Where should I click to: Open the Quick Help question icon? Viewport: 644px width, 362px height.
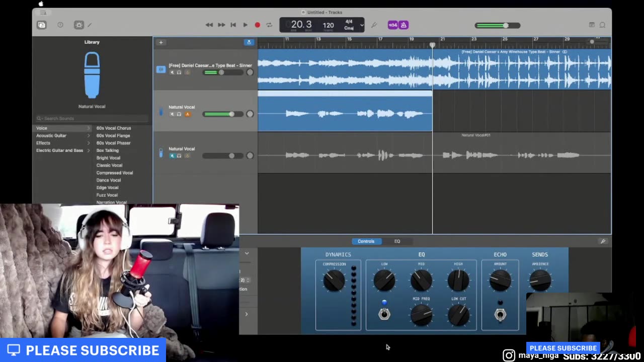(60, 25)
